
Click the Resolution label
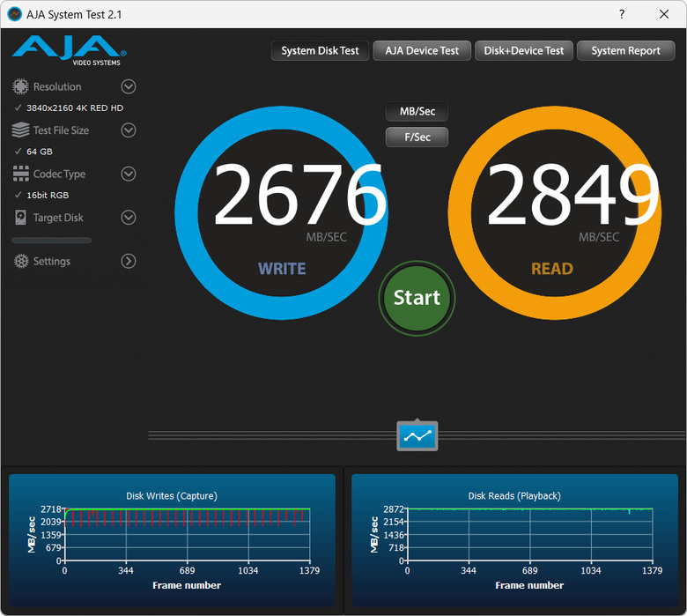pos(57,87)
